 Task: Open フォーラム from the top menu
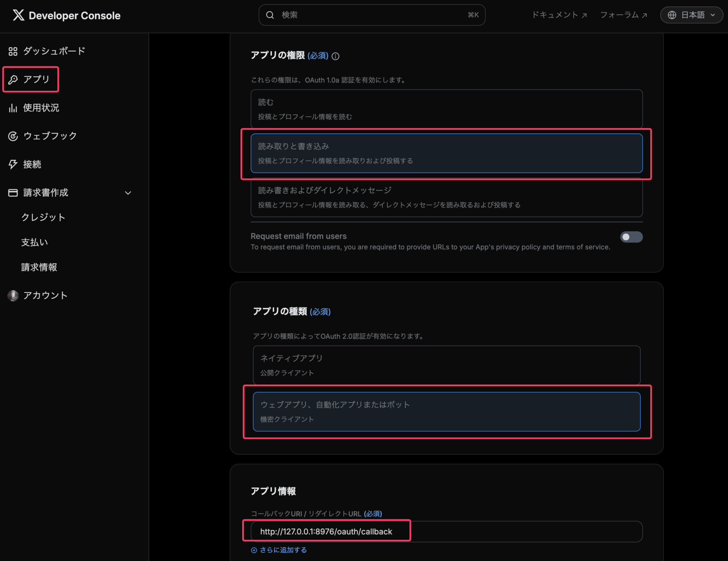pos(623,15)
